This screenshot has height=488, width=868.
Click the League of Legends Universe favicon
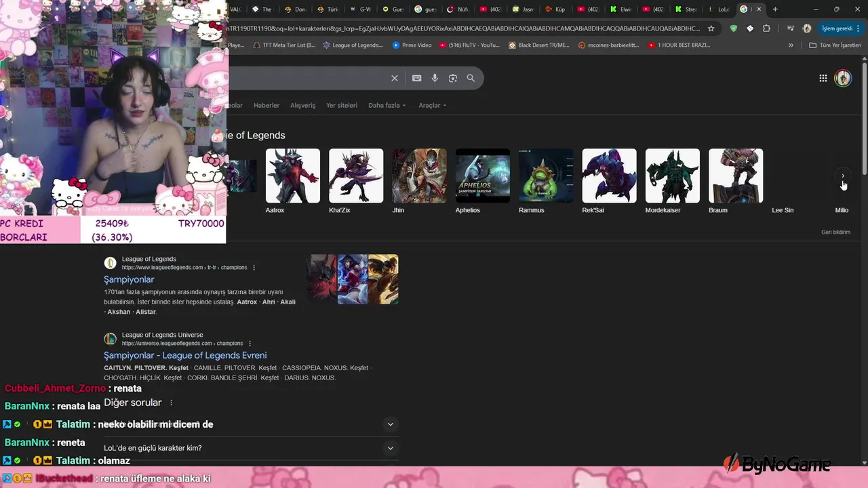tap(110, 339)
